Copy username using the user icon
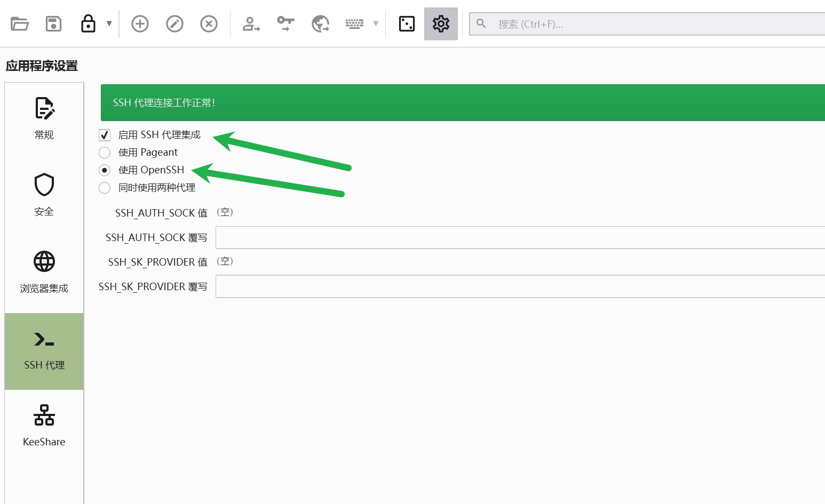 (251, 24)
